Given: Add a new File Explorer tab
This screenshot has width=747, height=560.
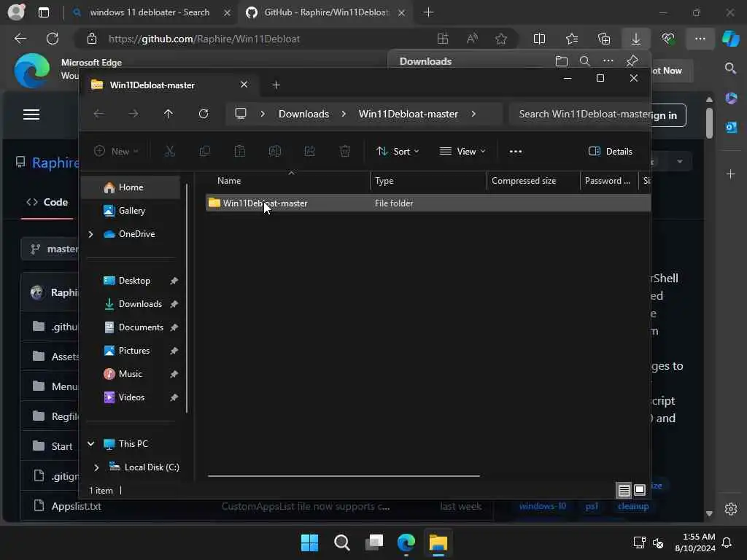Looking at the screenshot, I should (276, 85).
